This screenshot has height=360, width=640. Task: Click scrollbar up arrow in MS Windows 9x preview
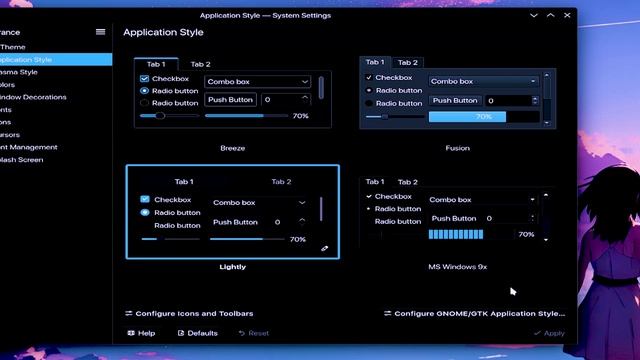coord(546,196)
